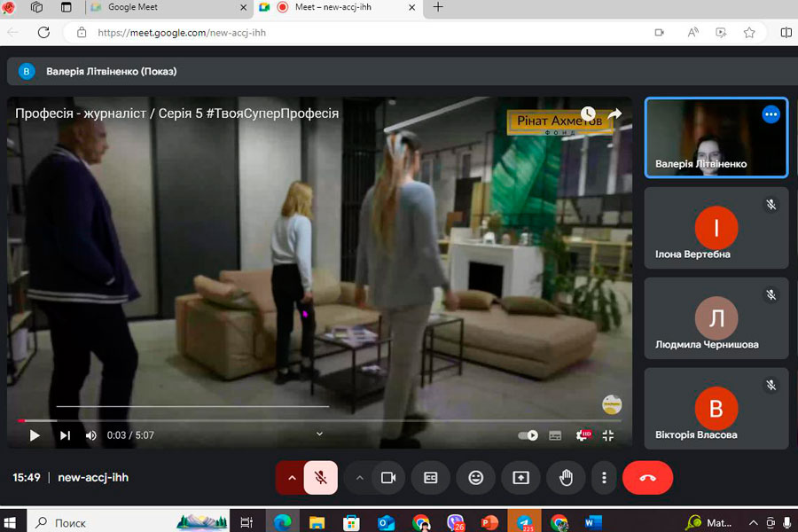Open browser profile icon
798x532 pixels.
point(9,7)
